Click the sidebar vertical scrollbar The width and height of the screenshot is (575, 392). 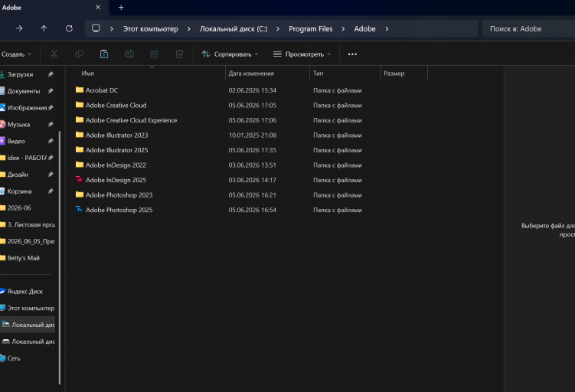tap(60, 258)
